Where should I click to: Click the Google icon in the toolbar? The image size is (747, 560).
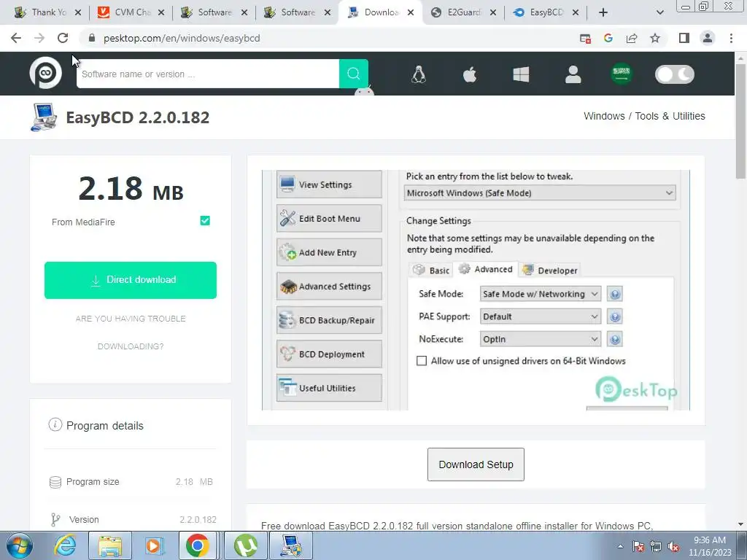coord(608,38)
